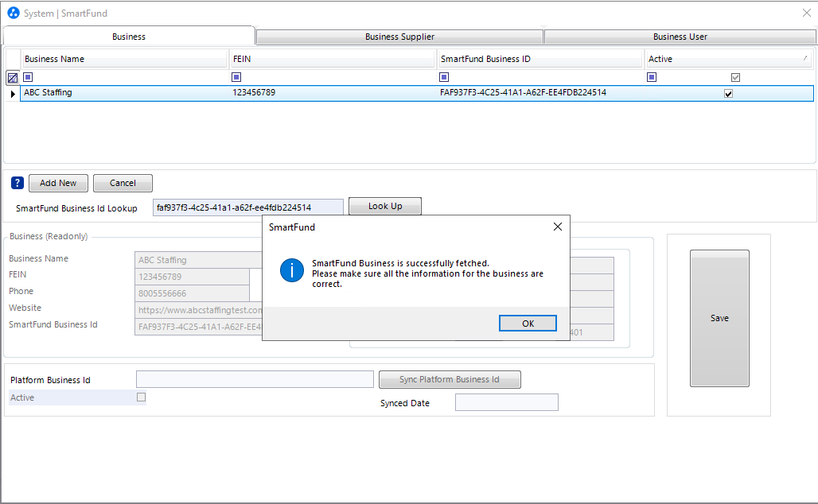Click the SmartFund Business Id Lookup label
818x504 pixels.
[76, 208]
